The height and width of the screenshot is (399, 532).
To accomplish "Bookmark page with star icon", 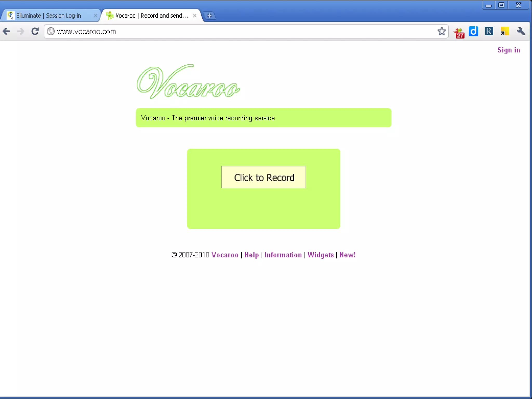I will 441,31.
